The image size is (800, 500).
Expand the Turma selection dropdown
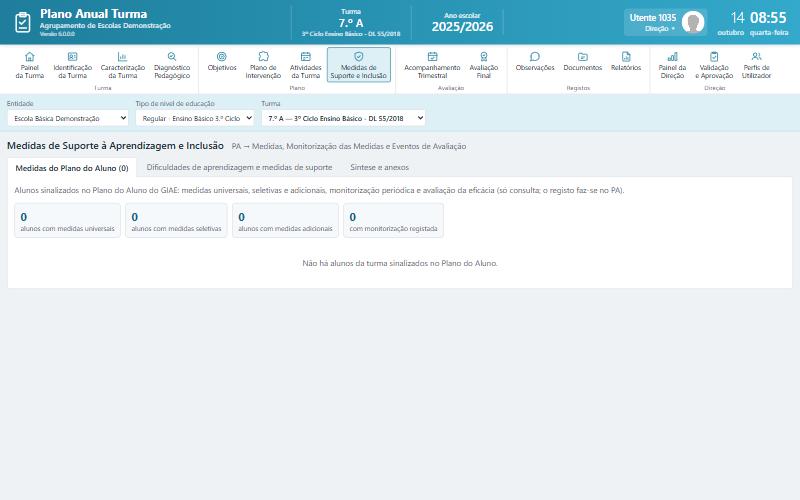[x=343, y=118]
